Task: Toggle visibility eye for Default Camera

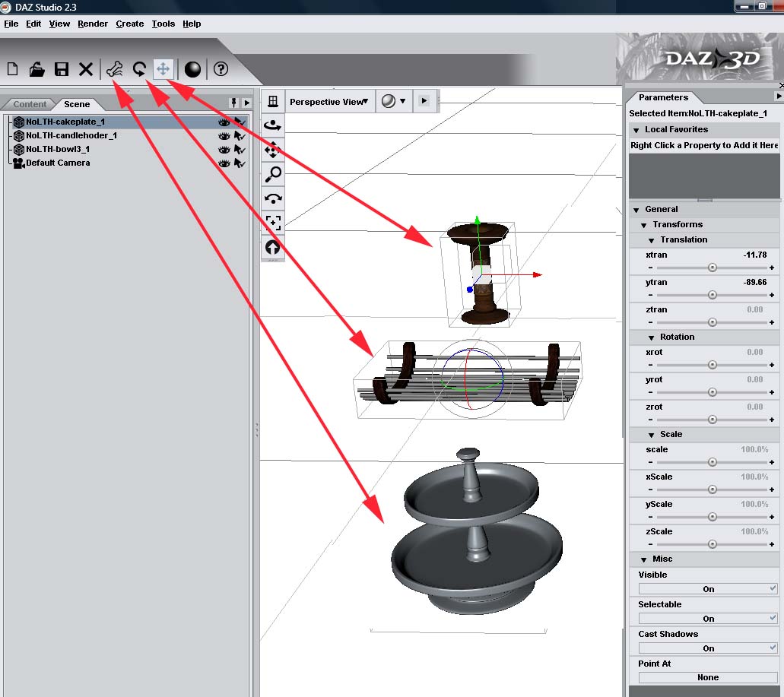Action: (x=224, y=163)
